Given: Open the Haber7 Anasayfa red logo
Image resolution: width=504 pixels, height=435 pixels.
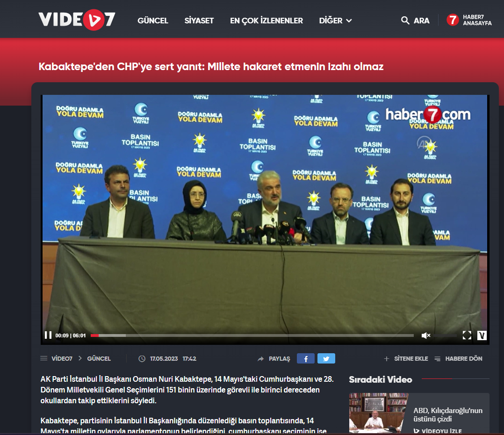Looking at the screenshot, I should click(453, 20).
